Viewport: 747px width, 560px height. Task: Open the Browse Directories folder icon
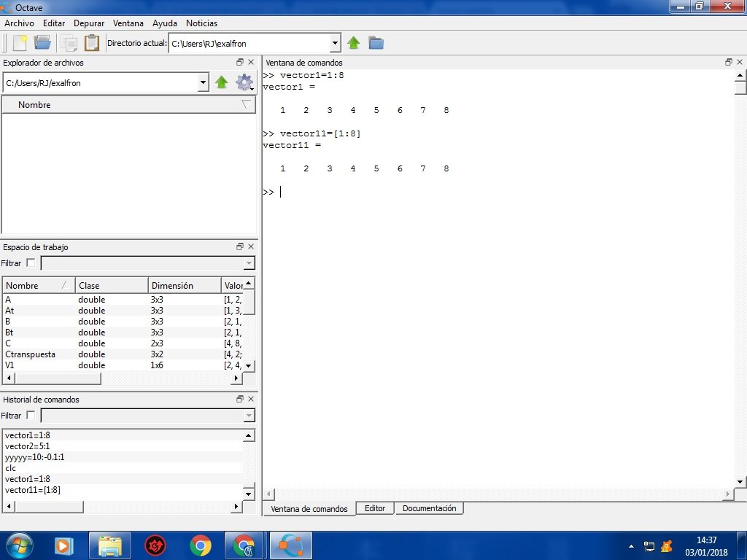point(376,42)
